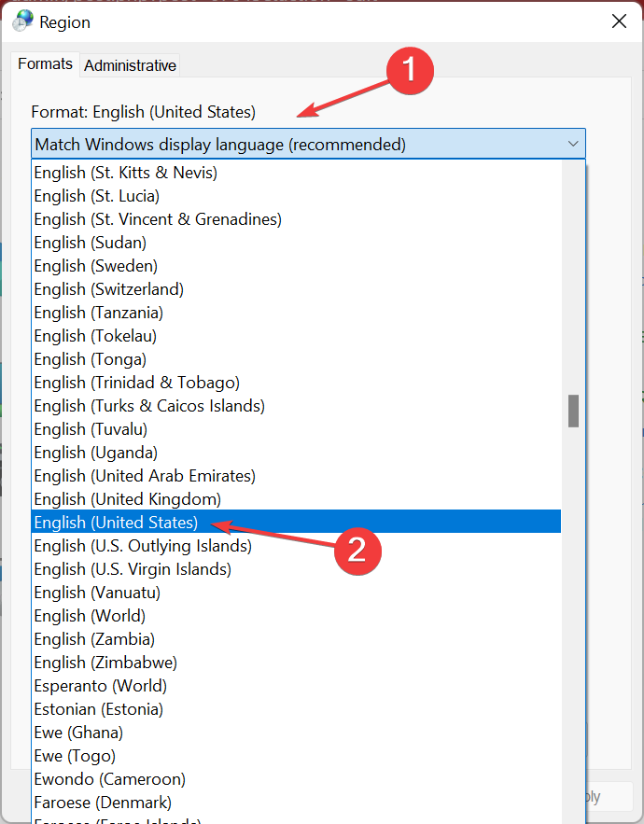The width and height of the screenshot is (644, 824).
Task: Switch to the Administrative tab
Action: 130,65
